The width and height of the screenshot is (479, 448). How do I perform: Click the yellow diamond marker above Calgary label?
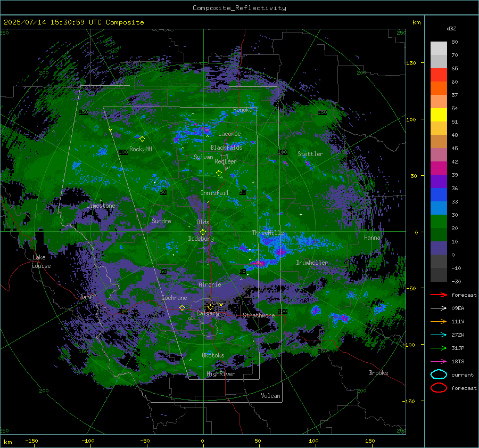point(210,307)
